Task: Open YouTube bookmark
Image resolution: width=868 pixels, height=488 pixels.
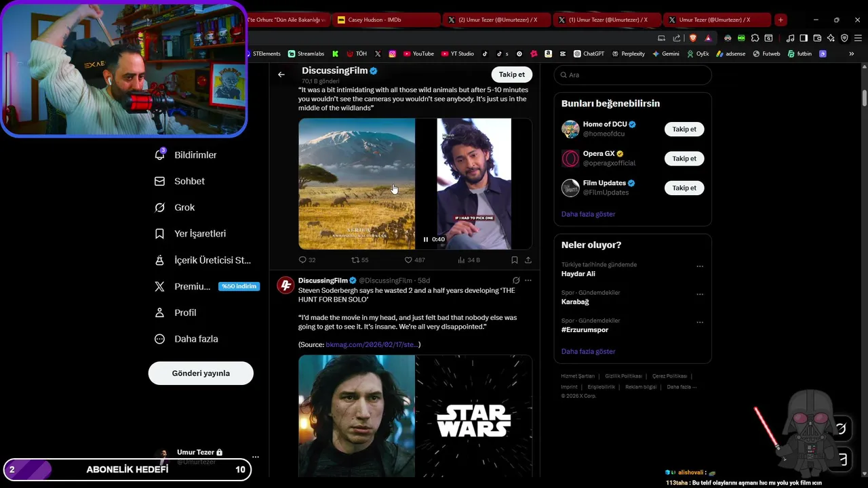Action: 418,54
